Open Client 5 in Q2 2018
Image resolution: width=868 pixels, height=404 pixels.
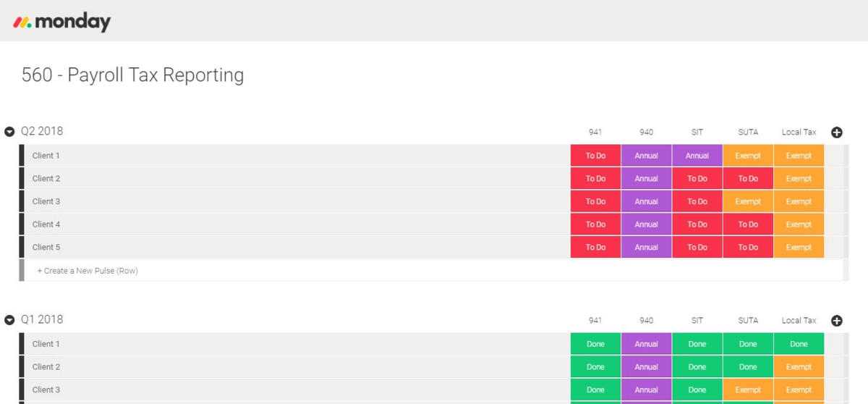pyautogui.click(x=46, y=248)
